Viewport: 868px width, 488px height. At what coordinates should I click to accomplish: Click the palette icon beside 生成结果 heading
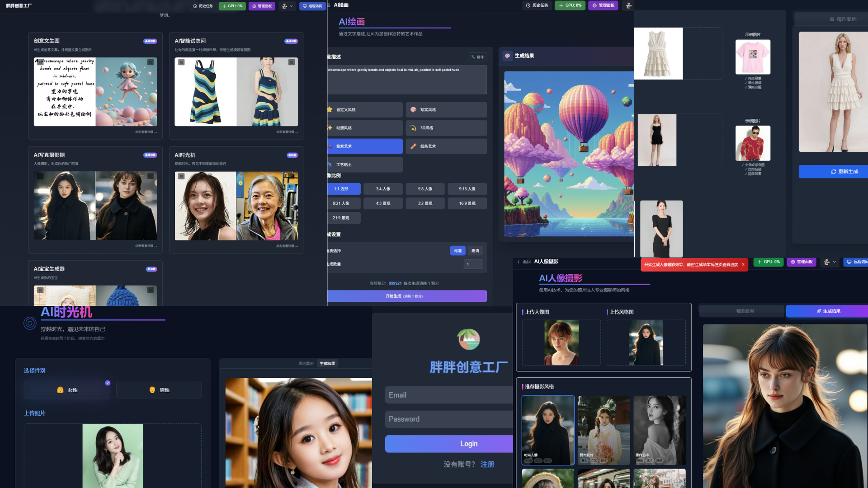(x=508, y=56)
